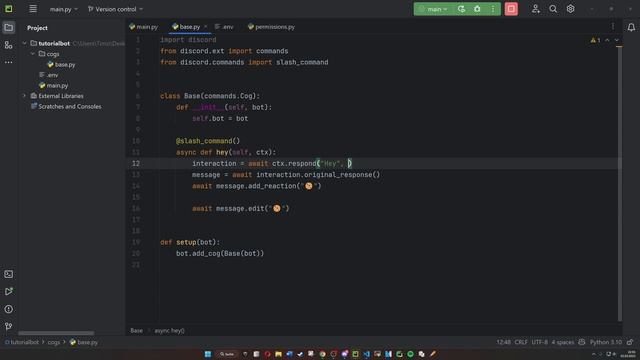Open the Git tool window
The height and width of the screenshot is (360, 640).
(9, 326)
